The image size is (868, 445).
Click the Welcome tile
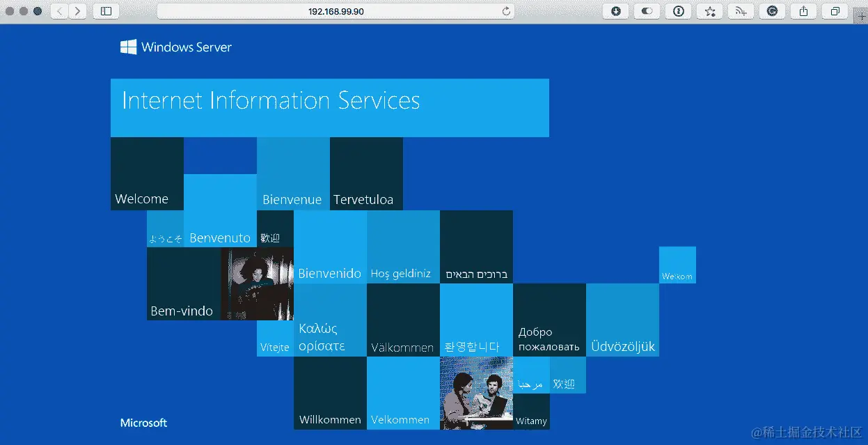(147, 173)
